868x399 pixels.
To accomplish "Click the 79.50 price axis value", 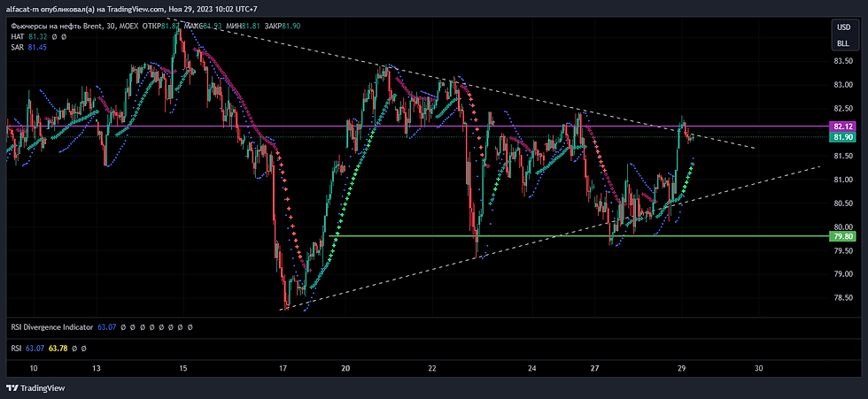I will click(842, 251).
